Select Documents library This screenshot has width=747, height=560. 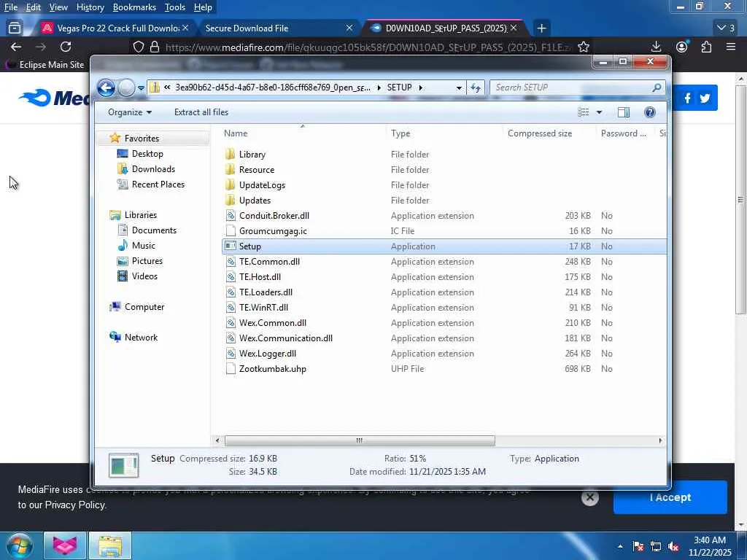point(154,230)
